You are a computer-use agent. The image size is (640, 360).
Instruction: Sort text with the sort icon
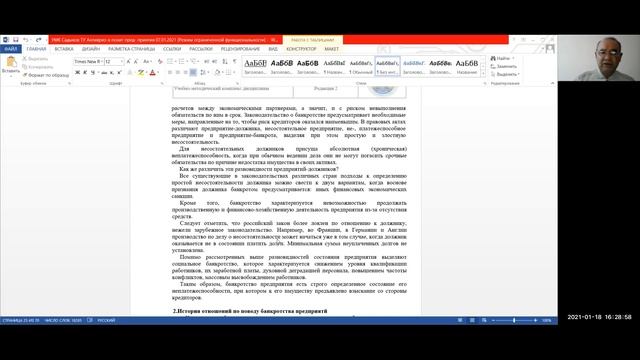point(225,61)
